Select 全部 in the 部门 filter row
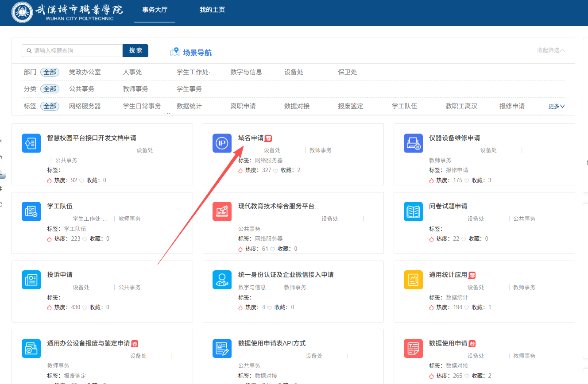Screen dimensions: 588x384 coord(50,72)
